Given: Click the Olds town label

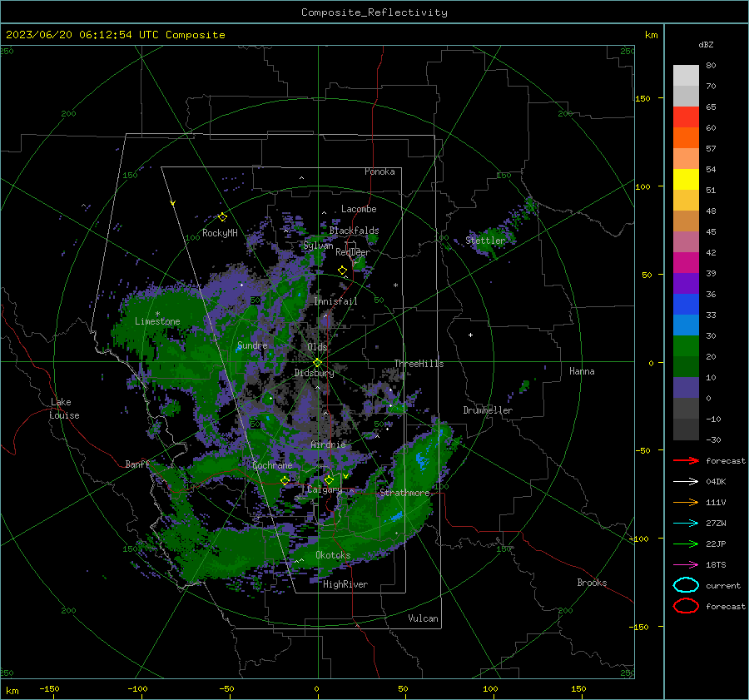Looking at the screenshot, I should pos(317,347).
